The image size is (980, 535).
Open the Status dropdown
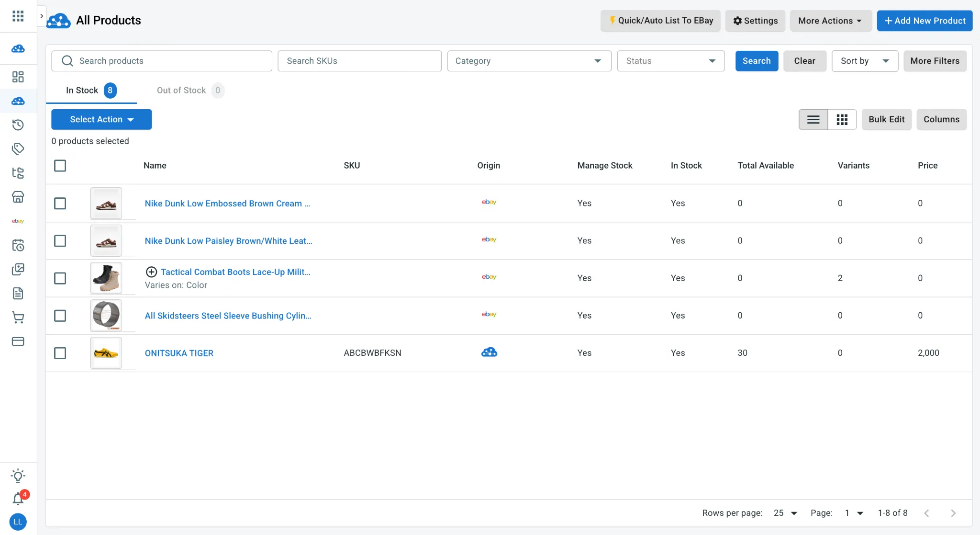click(671, 61)
